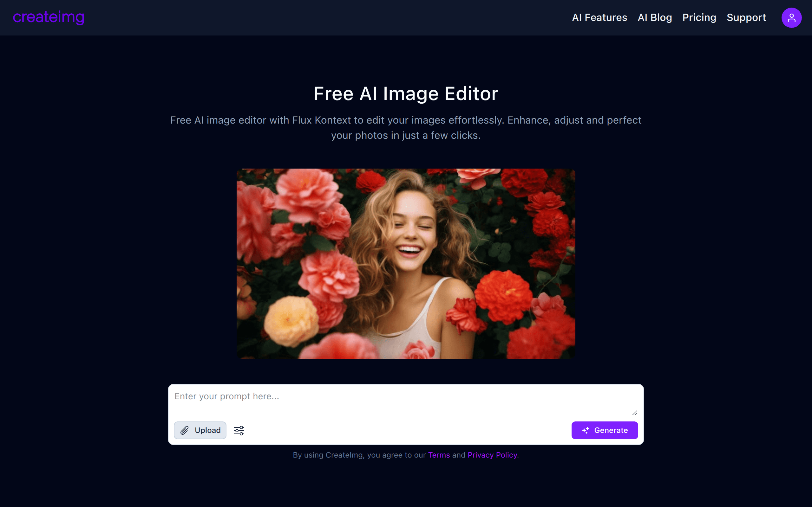
Task: Click the woman's face in the preview
Action: [411, 231]
